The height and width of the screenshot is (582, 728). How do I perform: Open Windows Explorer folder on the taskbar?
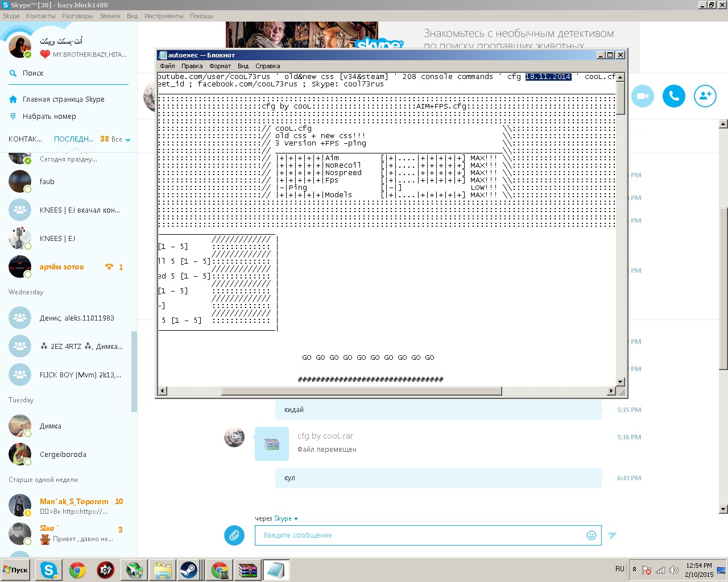[163, 570]
